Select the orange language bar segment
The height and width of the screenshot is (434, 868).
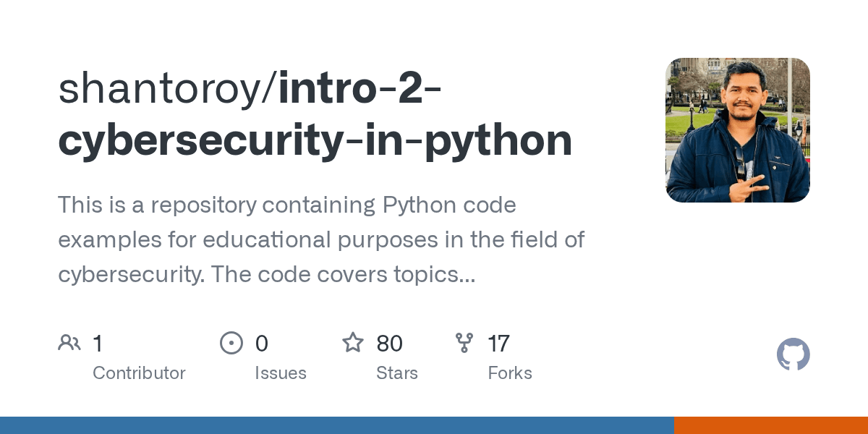[771, 425]
